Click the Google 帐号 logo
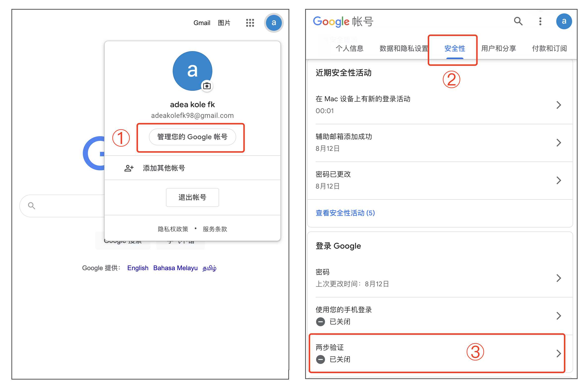The height and width of the screenshot is (388, 588). [x=343, y=21]
